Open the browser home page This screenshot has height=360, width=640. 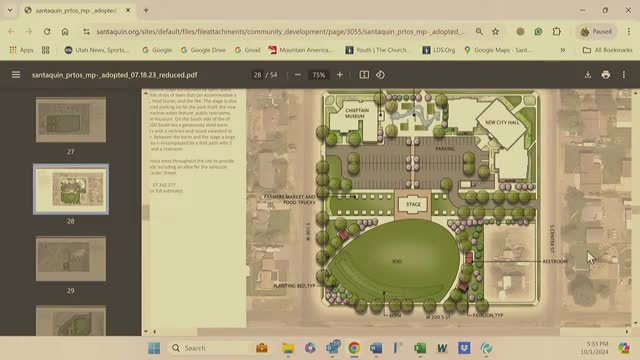click(x=65, y=31)
